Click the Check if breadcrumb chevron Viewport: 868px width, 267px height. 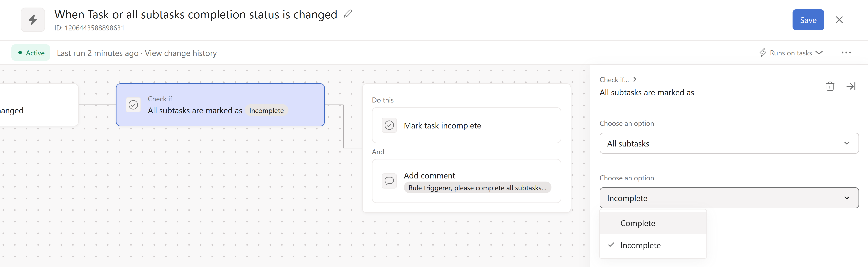(x=635, y=79)
